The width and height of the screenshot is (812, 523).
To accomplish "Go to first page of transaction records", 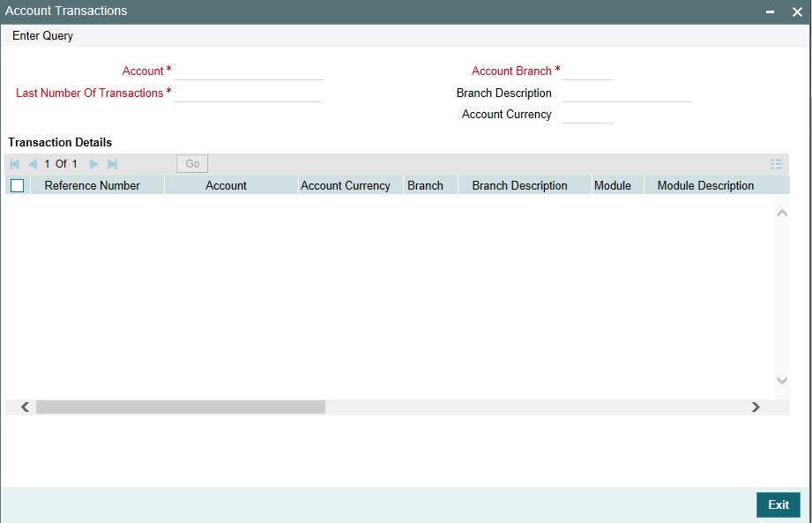I will click(14, 164).
